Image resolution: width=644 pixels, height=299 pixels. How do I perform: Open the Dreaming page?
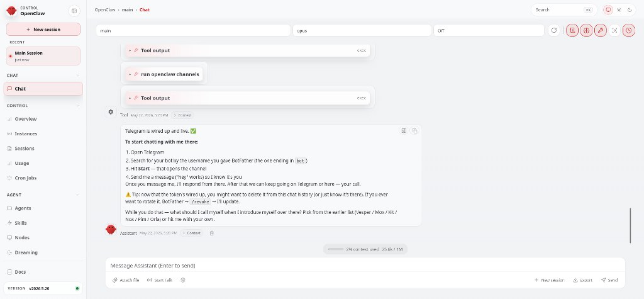coord(43,252)
